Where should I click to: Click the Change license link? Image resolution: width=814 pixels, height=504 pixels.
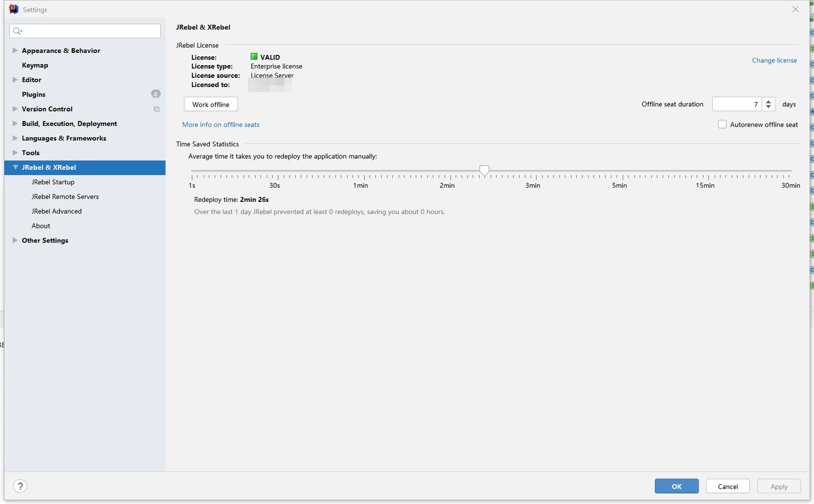click(x=774, y=61)
